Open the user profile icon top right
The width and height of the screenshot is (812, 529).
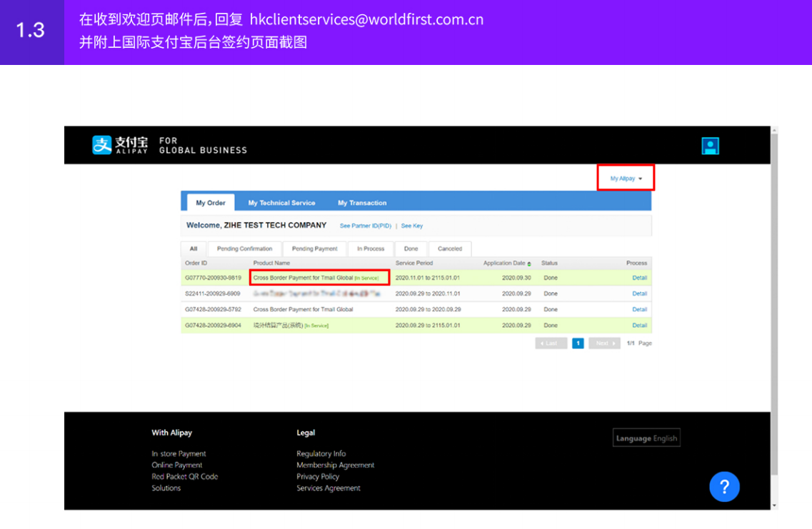tap(710, 146)
